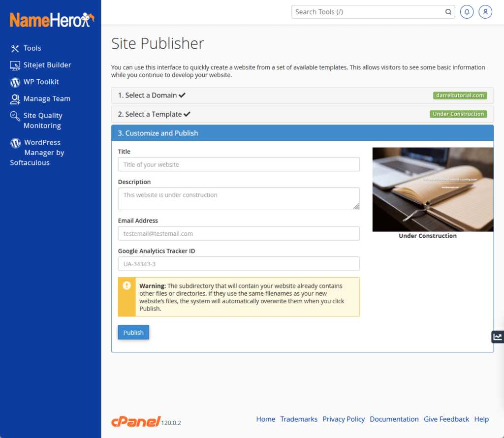Open the user account menu icon
Screen dimensions: 504x438
click(485, 12)
